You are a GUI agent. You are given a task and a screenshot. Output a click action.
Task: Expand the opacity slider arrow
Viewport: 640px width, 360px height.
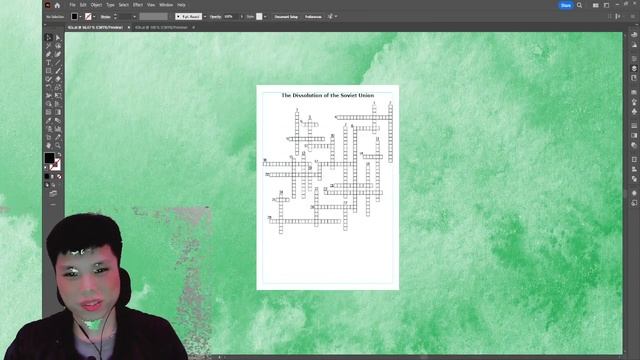point(242,17)
